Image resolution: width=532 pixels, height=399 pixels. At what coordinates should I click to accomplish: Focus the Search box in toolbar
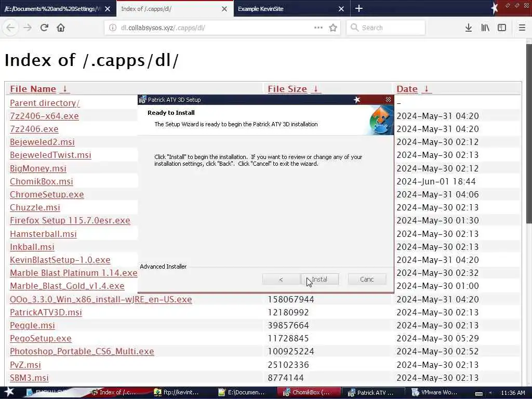click(386, 28)
